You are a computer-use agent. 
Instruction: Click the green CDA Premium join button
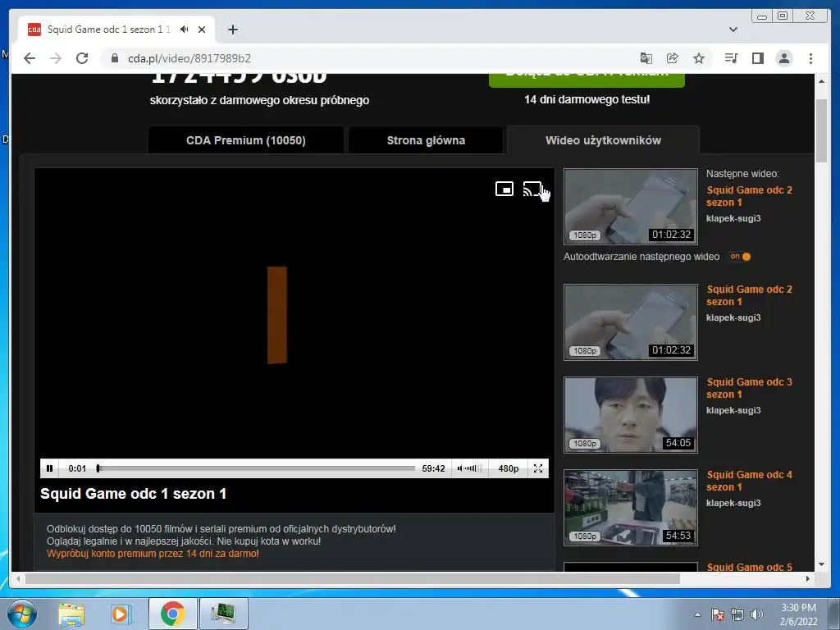pos(587,80)
